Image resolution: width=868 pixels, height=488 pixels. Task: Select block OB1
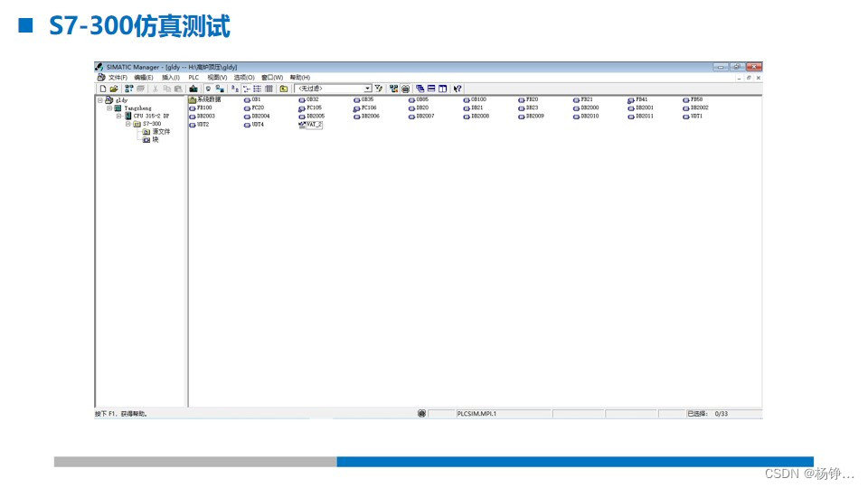[x=252, y=99]
